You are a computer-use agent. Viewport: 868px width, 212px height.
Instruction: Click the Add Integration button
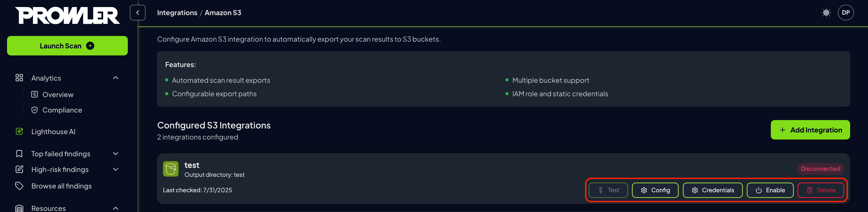pos(810,130)
